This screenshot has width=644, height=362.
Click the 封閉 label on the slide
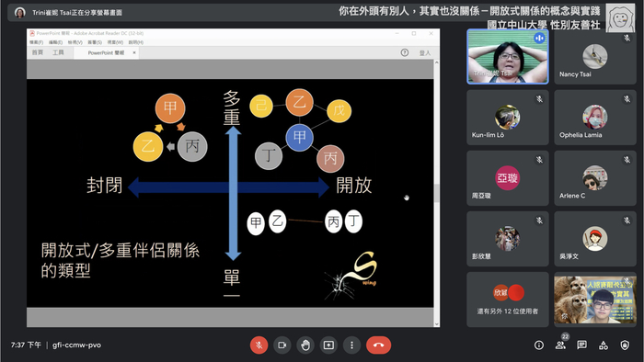[x=104, y=186]
